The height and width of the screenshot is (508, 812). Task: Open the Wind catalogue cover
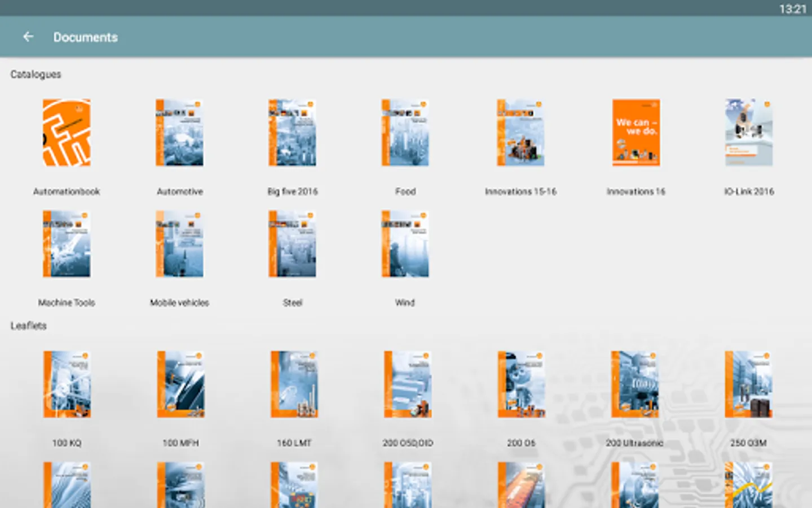(x=405, y=244)
